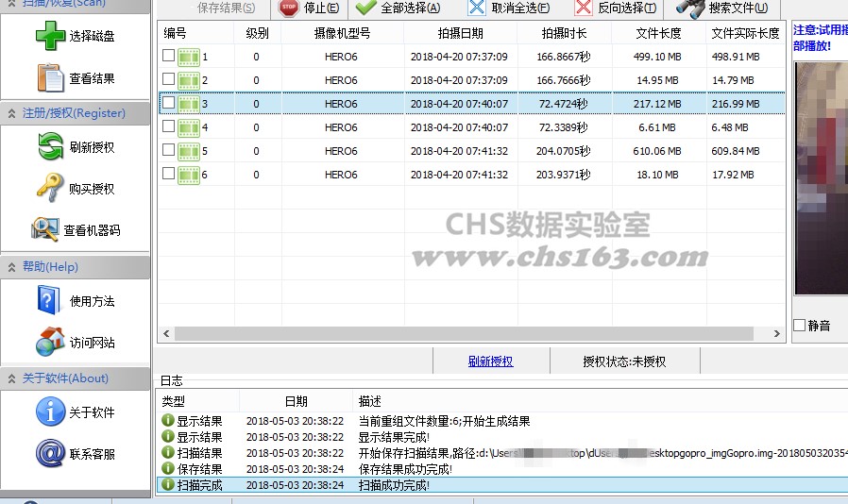The image size is (848, 504).
Task: Collapse the 帮助(Help) section
Action: click(x=11, y=266)
